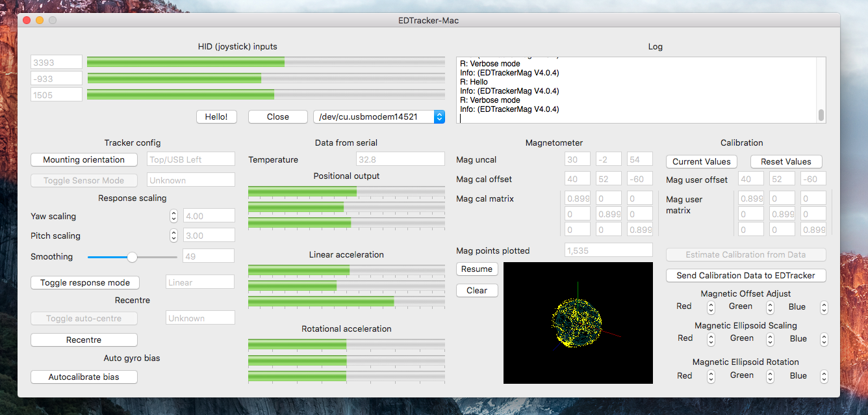Click the first HID joystick progress bar
The image size is (868, 415).
tap(266, 62)
